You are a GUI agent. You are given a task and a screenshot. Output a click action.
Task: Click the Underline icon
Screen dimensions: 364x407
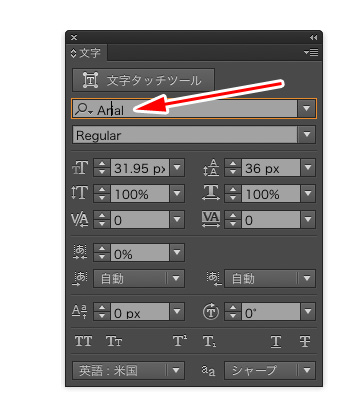(276, 341)
